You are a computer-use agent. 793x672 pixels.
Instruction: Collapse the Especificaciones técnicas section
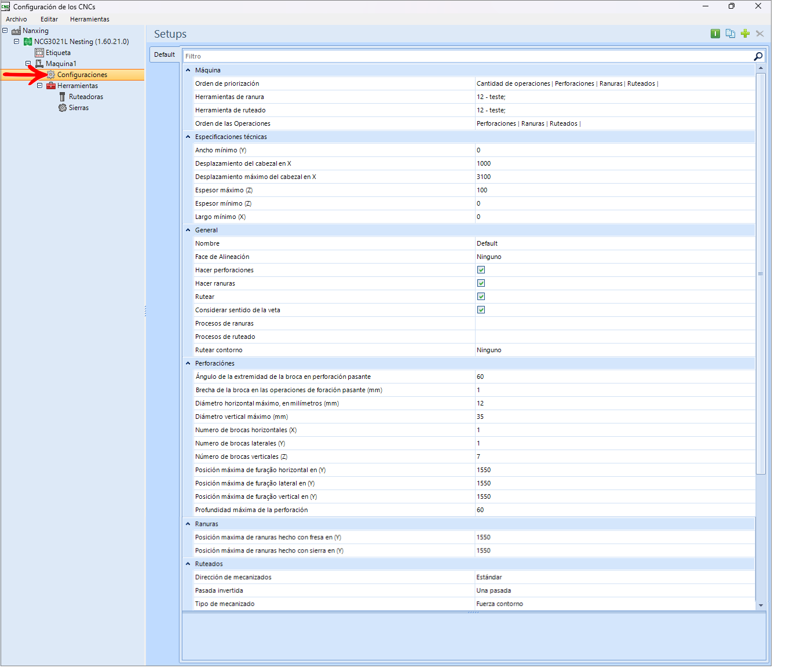pyautogui.click(x=188, y=137)
